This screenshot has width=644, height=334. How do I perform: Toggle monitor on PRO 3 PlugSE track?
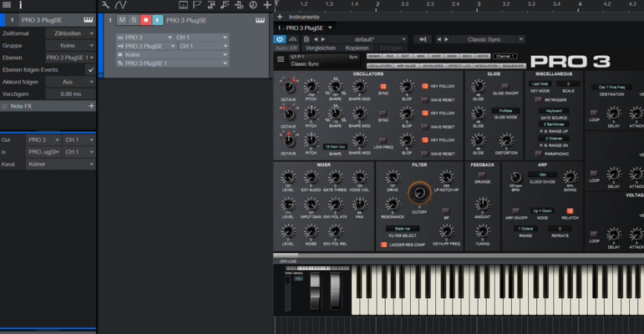click(x=158, y=20)
